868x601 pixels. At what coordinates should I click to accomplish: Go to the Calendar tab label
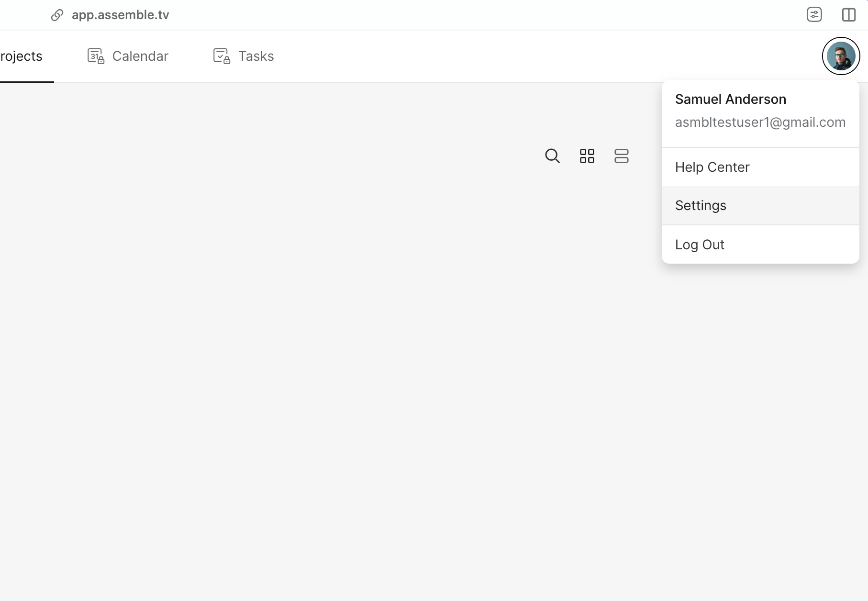(140, 56)
